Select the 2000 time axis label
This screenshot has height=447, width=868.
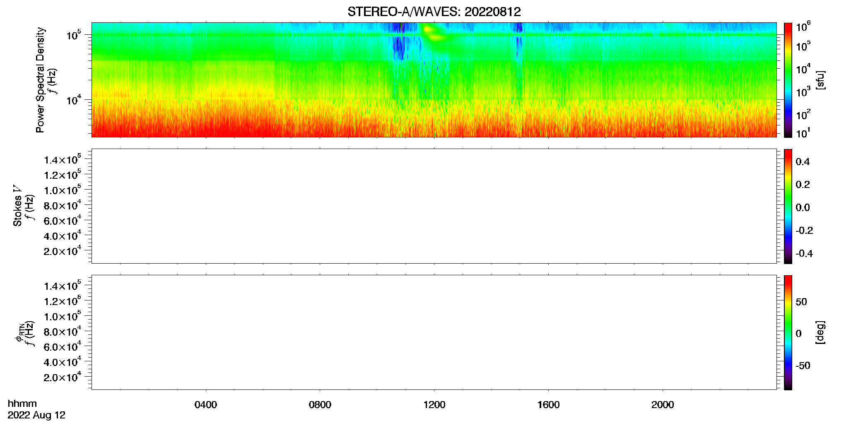663,405
